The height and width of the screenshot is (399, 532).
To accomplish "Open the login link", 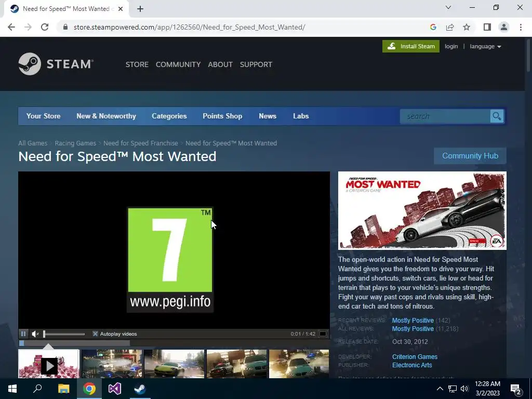I will pos(451,46).
